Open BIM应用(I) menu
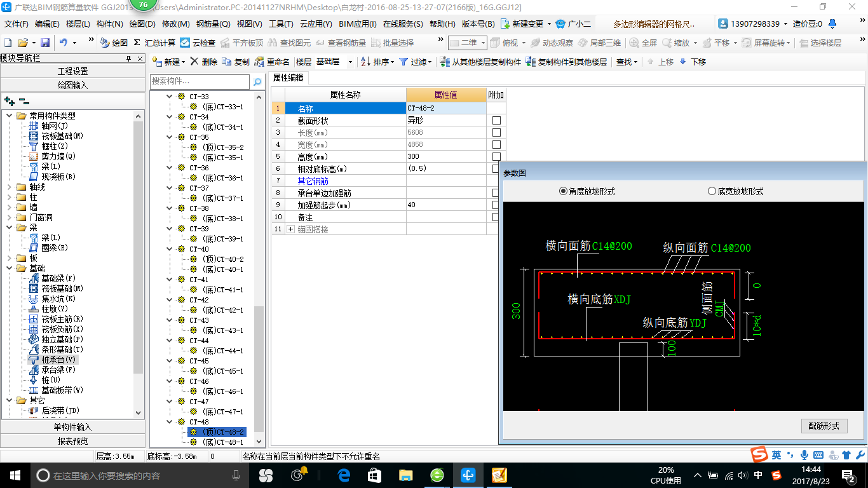 tap(358, 24)
